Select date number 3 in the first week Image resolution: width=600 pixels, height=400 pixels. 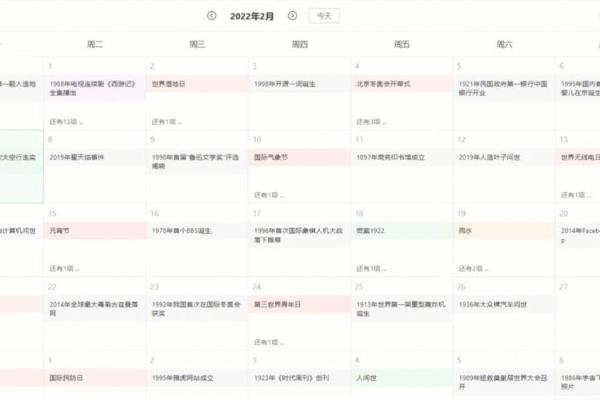pos(254,66)
